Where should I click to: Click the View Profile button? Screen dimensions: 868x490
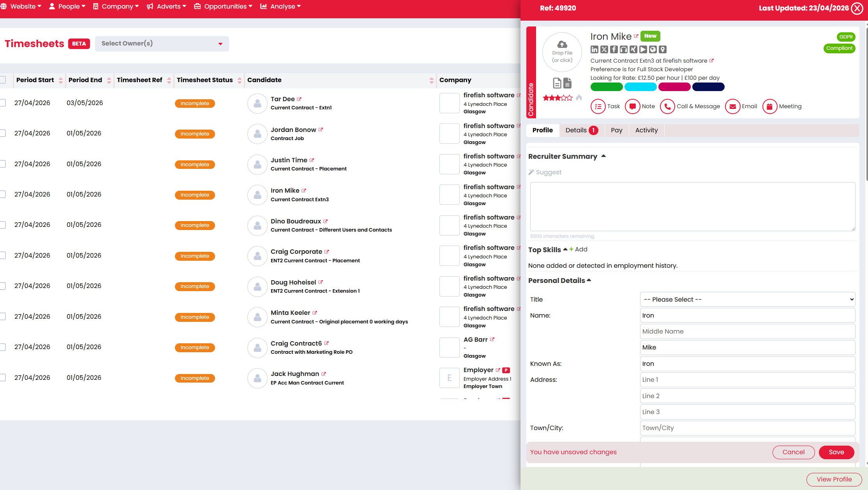point(834,479)
